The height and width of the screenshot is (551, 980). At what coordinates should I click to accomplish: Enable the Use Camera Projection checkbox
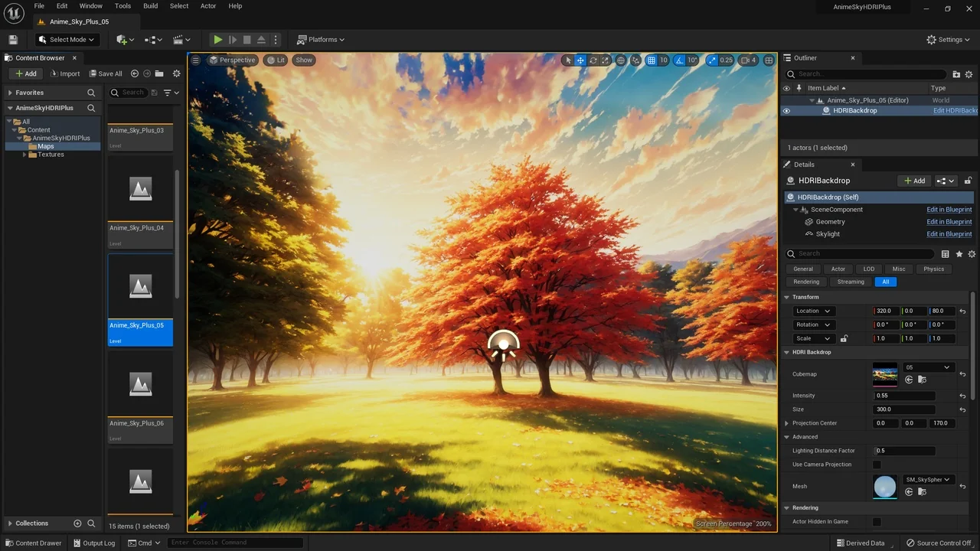click(x=877, y=465)
